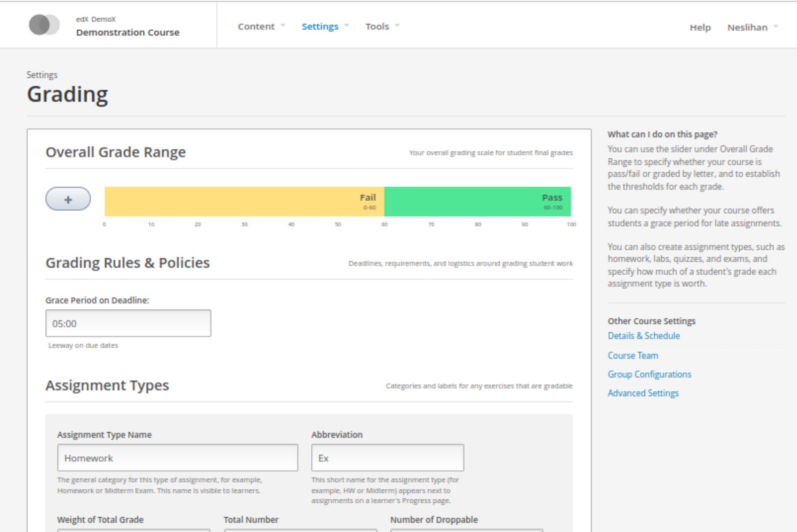Click the '50' tick on grade scale
The height and width of the screenshot is (532, 797).
[338, 224]
